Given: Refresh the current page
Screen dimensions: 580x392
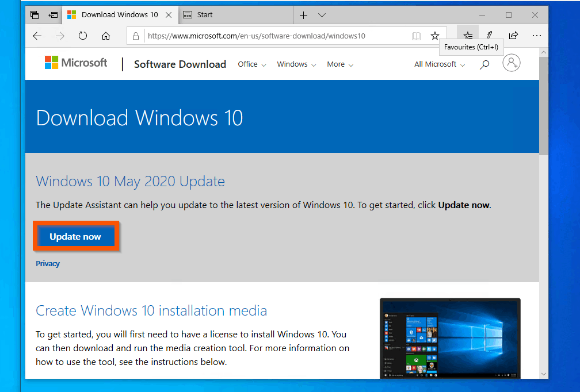Looking at the screenshot, I should [83, 36].
